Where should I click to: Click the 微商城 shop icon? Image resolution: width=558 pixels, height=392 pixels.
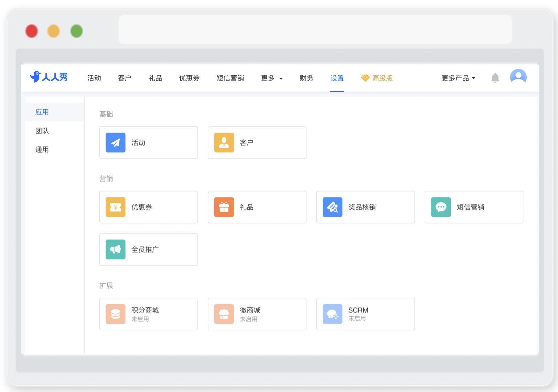coord(224,314)
